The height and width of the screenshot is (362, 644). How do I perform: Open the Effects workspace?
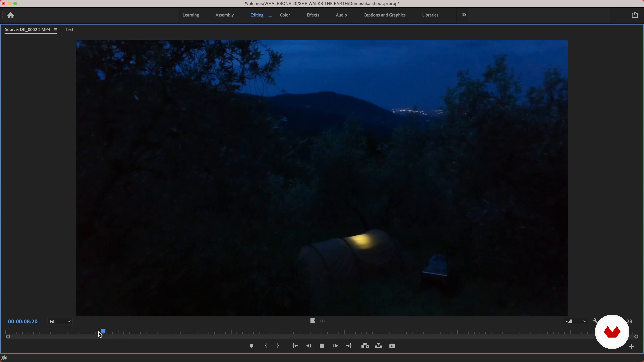coord(313,15)
